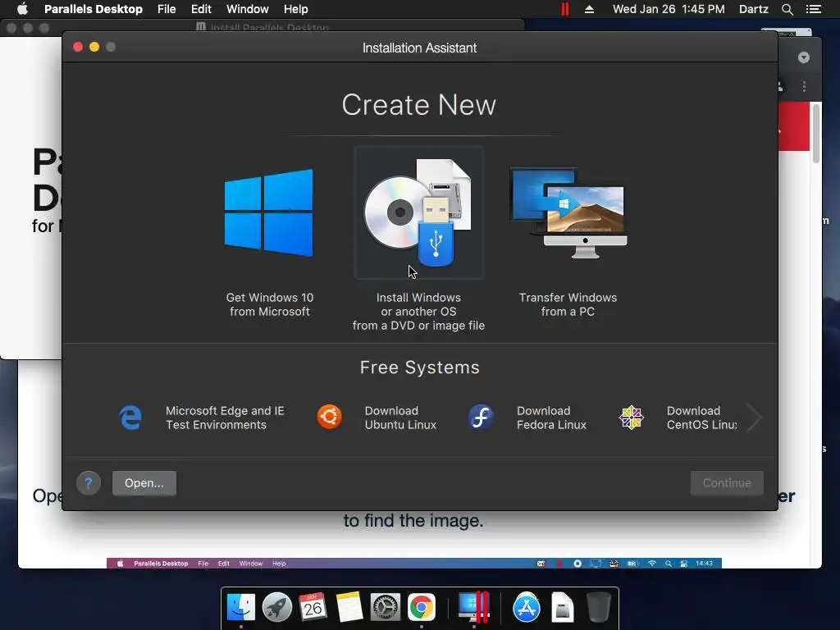Click the date and time in menu bar
Image resolution: width=840 pixels, height=630 pixels.
(x=669, y=9)
